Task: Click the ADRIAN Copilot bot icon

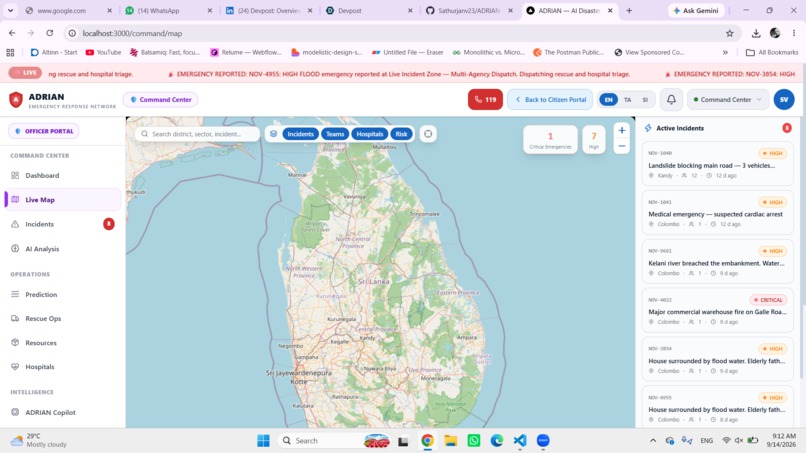Action: (x=15, y=412)
